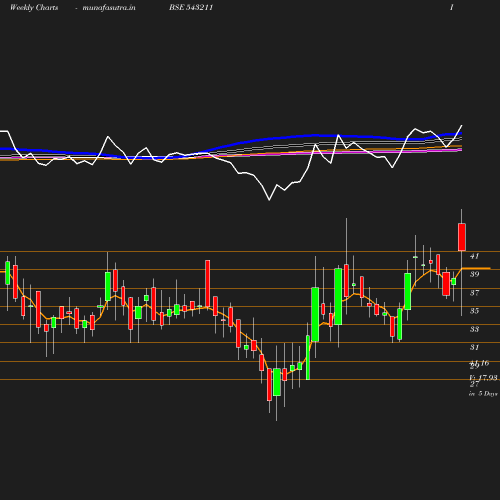Click the price axis label 33
This screenshot has width=500, height=500.
click(x=474, y=329)
